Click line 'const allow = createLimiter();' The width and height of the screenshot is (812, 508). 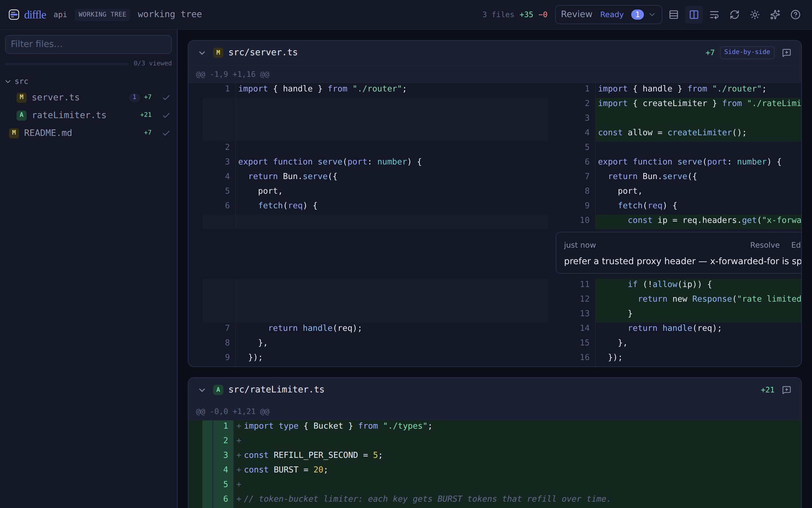coord(672,133)
